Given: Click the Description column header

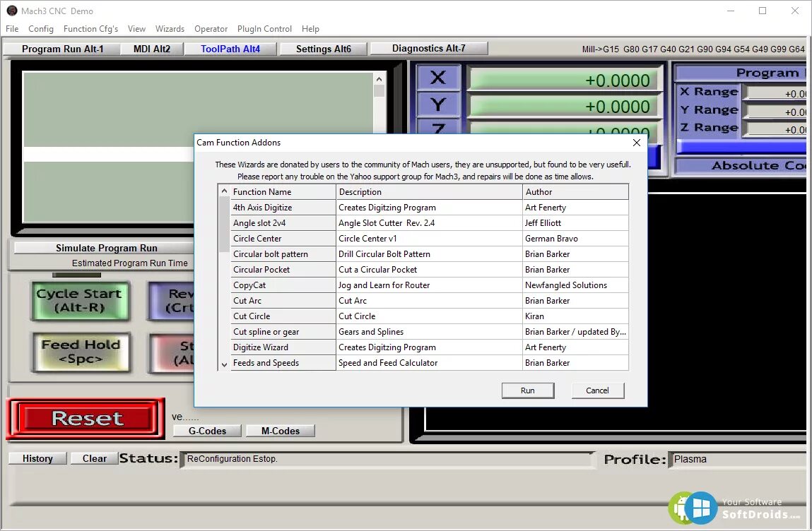Looking at the screenshot, I should (x=429, y=192).
